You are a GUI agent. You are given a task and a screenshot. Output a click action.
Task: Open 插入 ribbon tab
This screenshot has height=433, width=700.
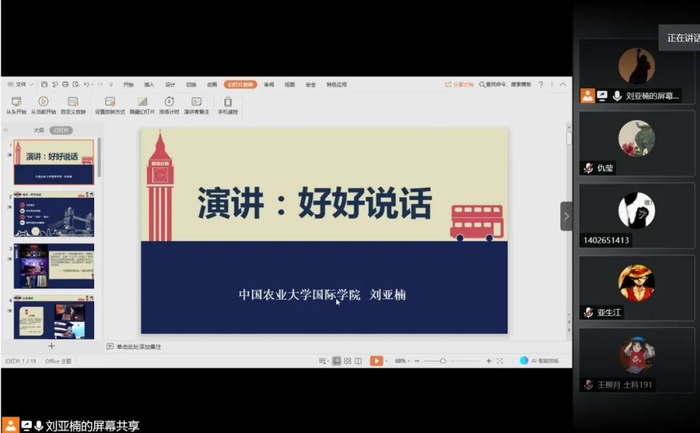tap(149, 84)
